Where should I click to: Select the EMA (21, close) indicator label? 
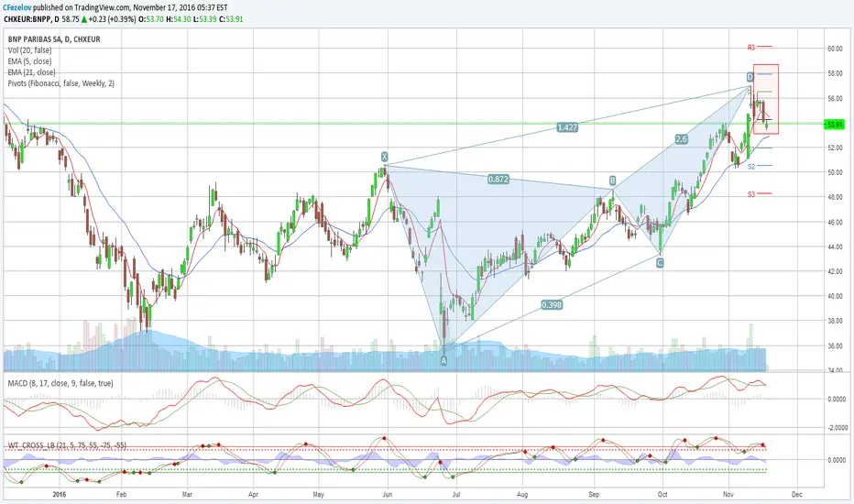tap(31, 71)
